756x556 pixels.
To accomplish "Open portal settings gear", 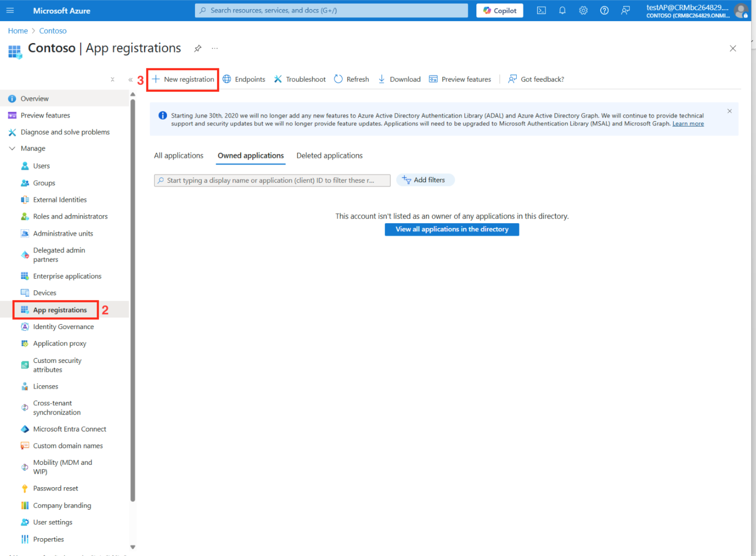I will (583, 11).
